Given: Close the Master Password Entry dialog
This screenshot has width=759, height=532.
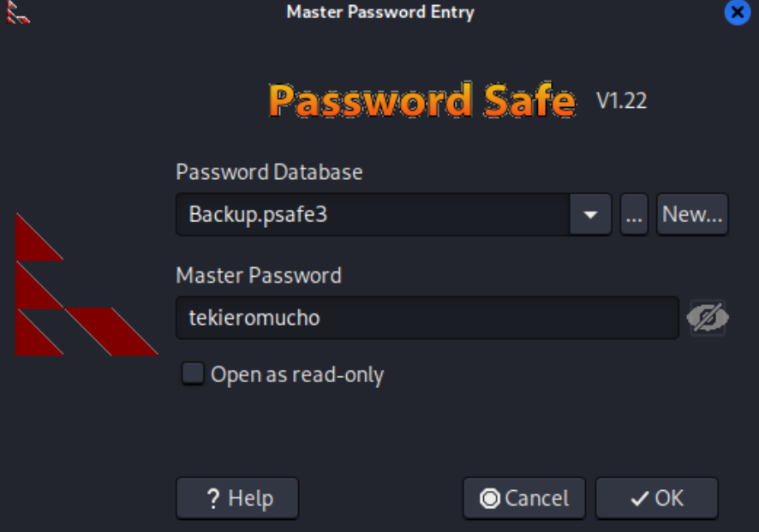Looking at the screenshot, I should click(x=737, y=12).
